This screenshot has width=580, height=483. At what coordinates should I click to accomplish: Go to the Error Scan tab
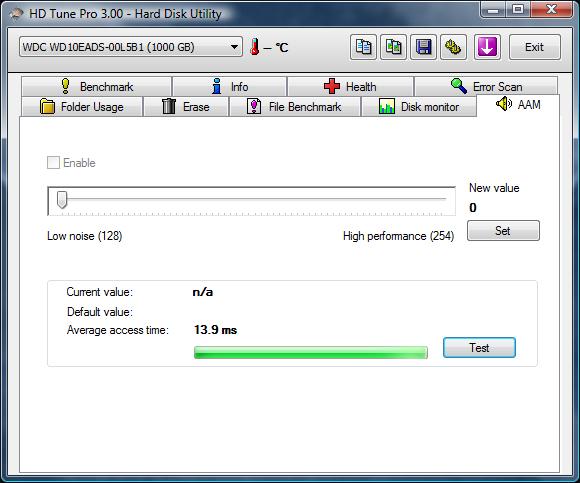click(486, 87)
